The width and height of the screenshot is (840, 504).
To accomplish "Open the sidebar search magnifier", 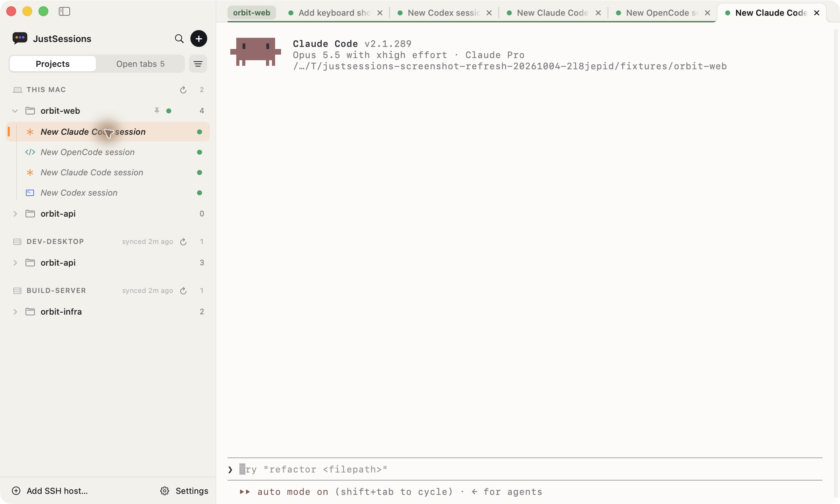I will click(179, 38).
